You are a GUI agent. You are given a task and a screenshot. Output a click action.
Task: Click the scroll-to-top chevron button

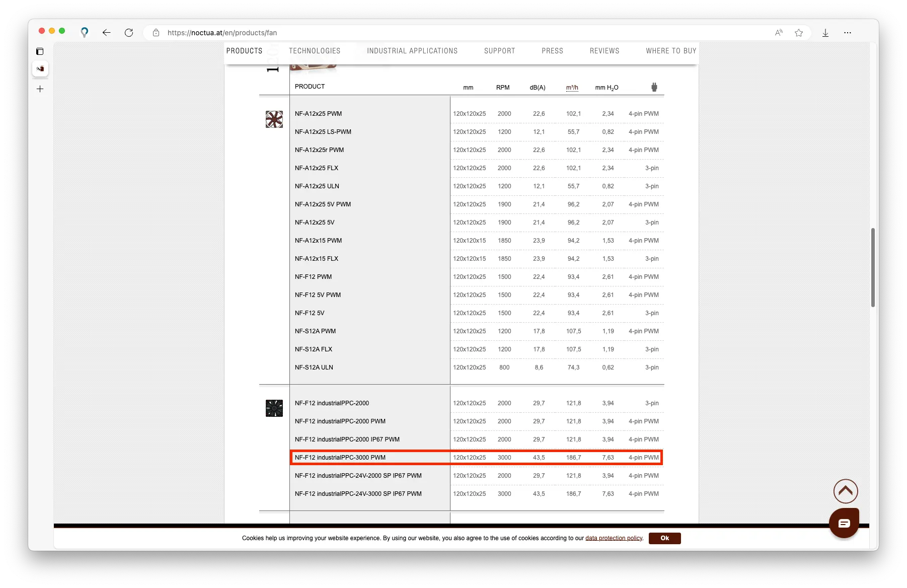click(x=846, y=491)
